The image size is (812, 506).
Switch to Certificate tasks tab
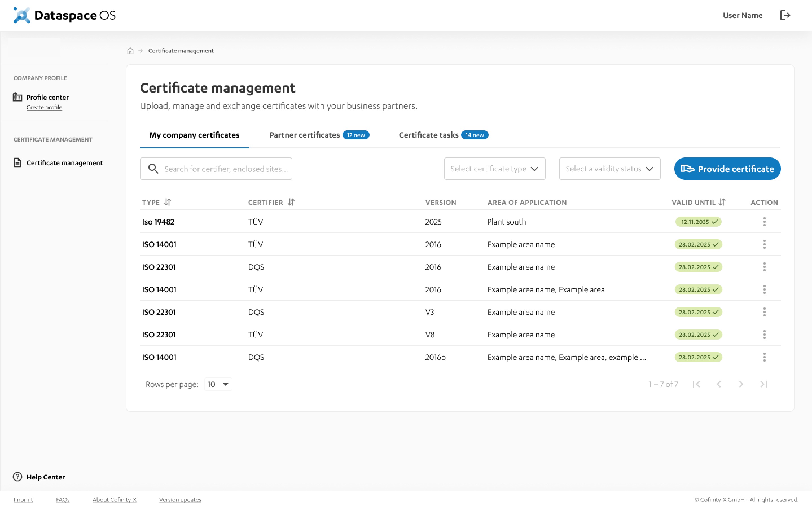(428, 135)
